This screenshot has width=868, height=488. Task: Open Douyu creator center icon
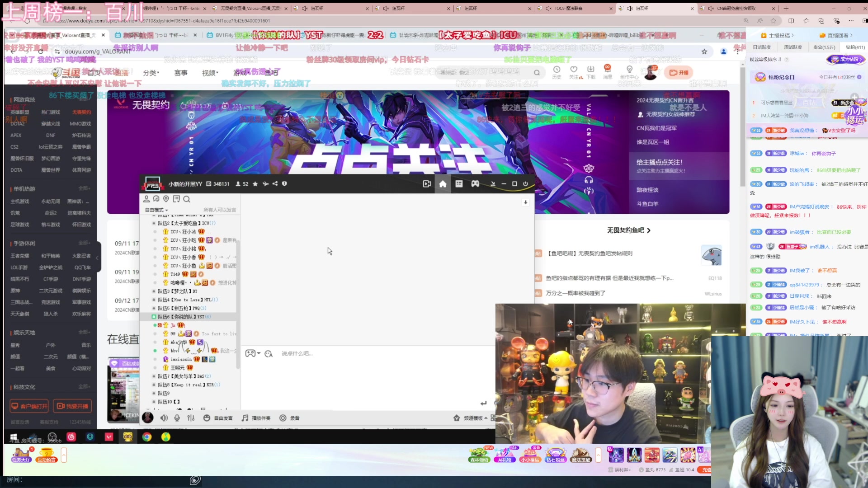coord(629,71)
